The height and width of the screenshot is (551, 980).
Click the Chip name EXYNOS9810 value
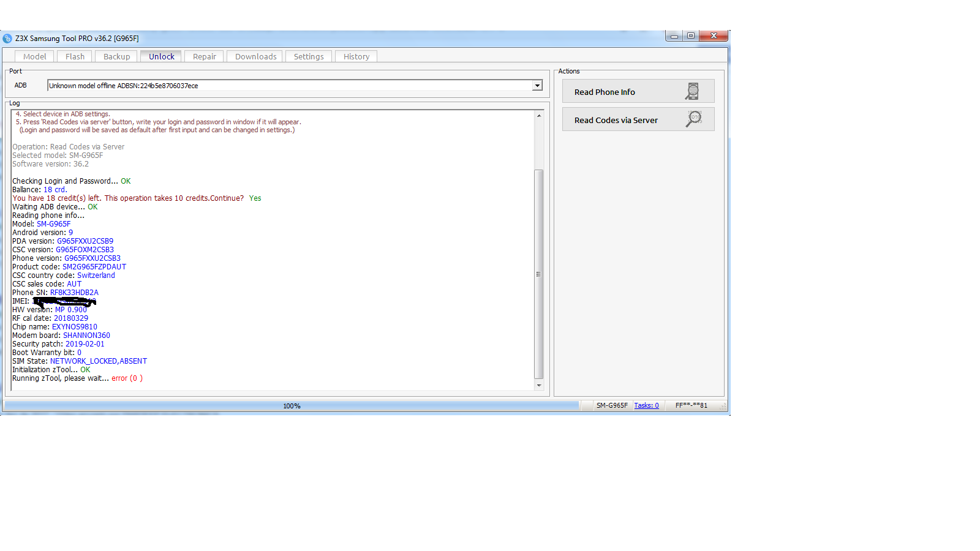pos(74,327)
